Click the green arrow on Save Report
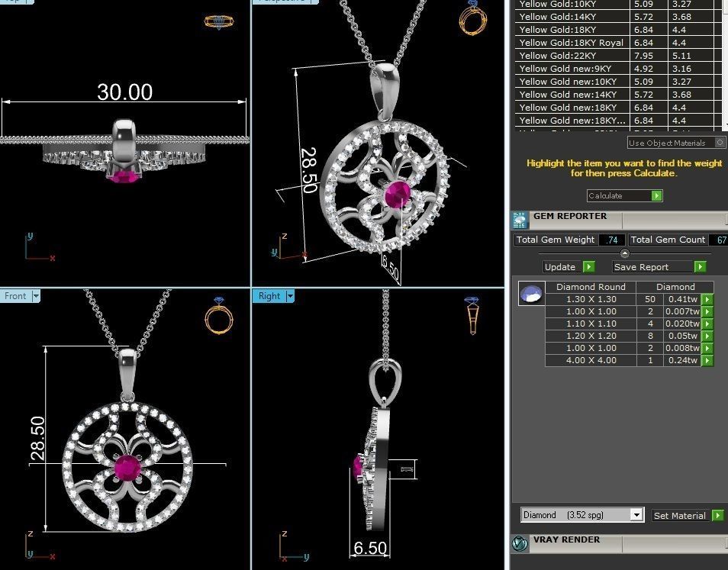Screen dimensions: 728x570 click(x=700, y=267)
